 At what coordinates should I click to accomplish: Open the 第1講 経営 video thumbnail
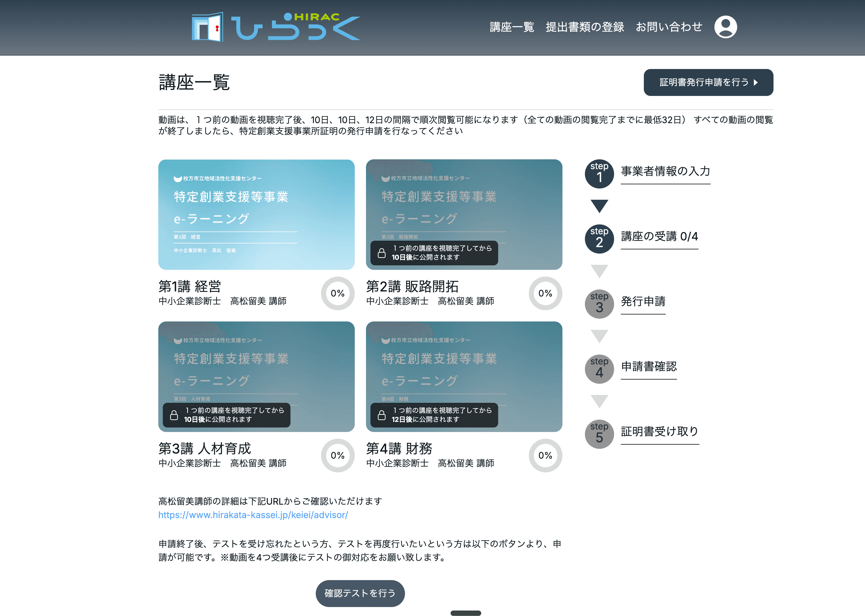click(256, 214)
